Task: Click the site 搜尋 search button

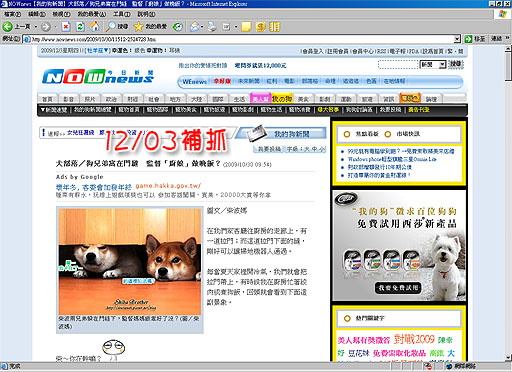Action: 455,64
